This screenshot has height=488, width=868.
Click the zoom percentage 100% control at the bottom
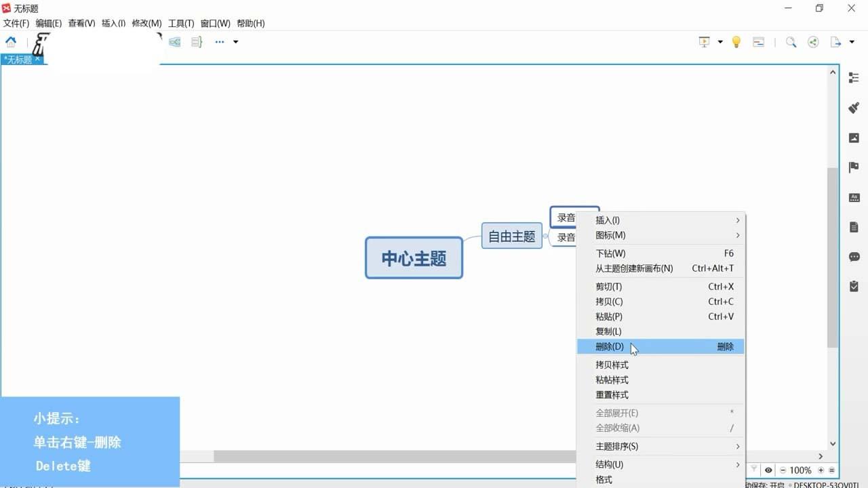coord(800,470)
